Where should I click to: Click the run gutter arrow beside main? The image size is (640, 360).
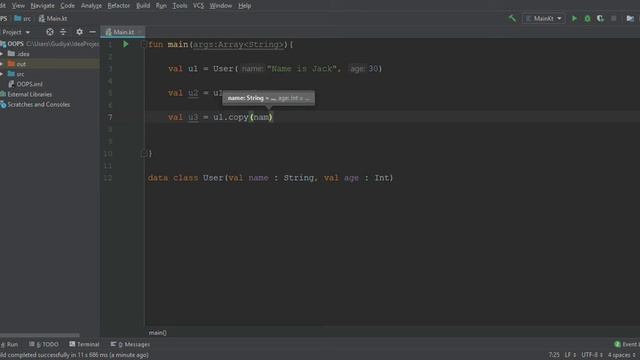126,44
